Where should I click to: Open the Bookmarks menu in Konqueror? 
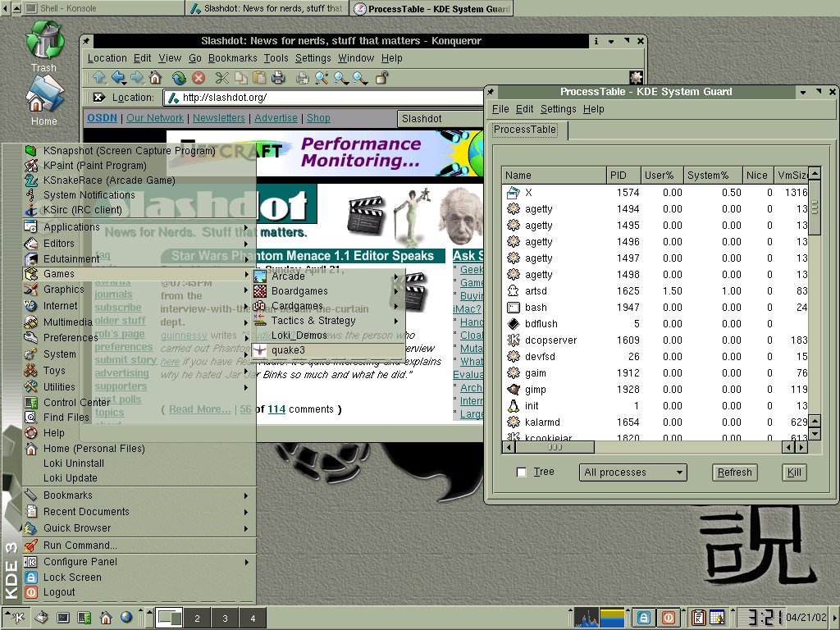coord(232,58)
